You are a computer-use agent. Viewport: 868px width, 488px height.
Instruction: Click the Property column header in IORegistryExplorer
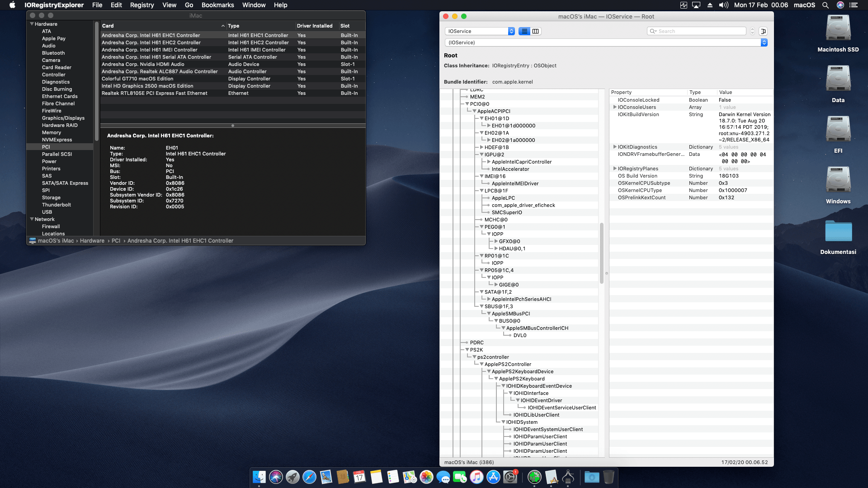[x=647, y=92]
